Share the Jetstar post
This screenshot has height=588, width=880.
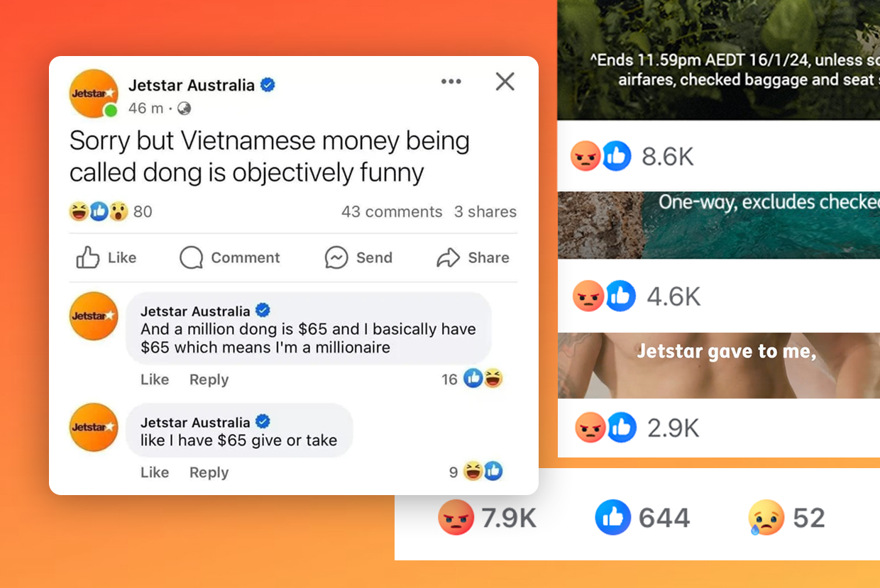pyautogui.click(x=473, y=257)
